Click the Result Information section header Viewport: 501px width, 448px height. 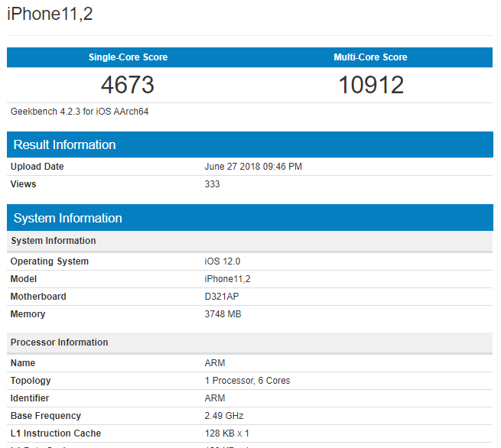click(x=250, y=144)
